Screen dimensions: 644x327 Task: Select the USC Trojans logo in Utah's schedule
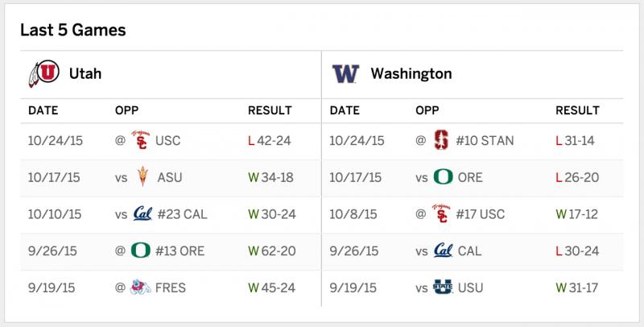click(x=140, y=140)
